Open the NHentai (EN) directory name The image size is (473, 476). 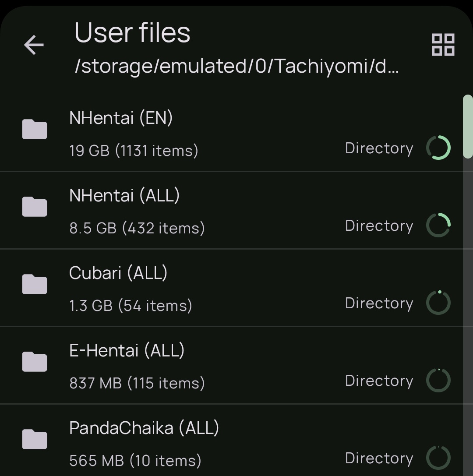121,118
